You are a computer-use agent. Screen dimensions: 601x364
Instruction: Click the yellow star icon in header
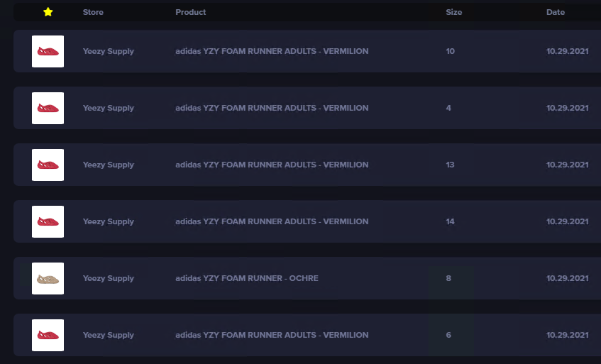(x=48, y=12)
